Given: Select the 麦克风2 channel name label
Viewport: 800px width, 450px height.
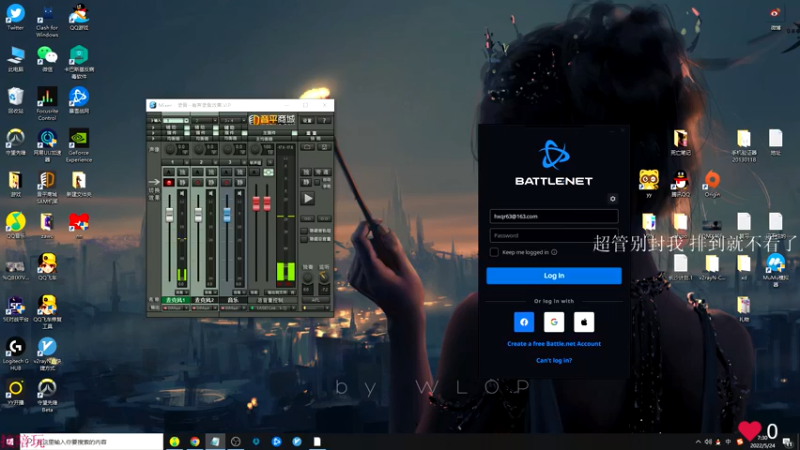Looking at the screenshot, I should [x=204, y=300].
